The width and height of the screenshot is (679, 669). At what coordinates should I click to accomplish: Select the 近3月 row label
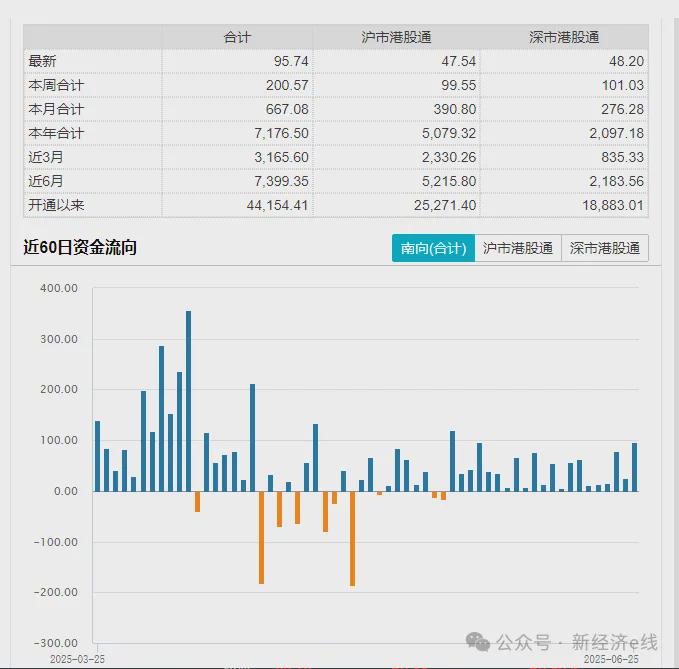point(46,157)
